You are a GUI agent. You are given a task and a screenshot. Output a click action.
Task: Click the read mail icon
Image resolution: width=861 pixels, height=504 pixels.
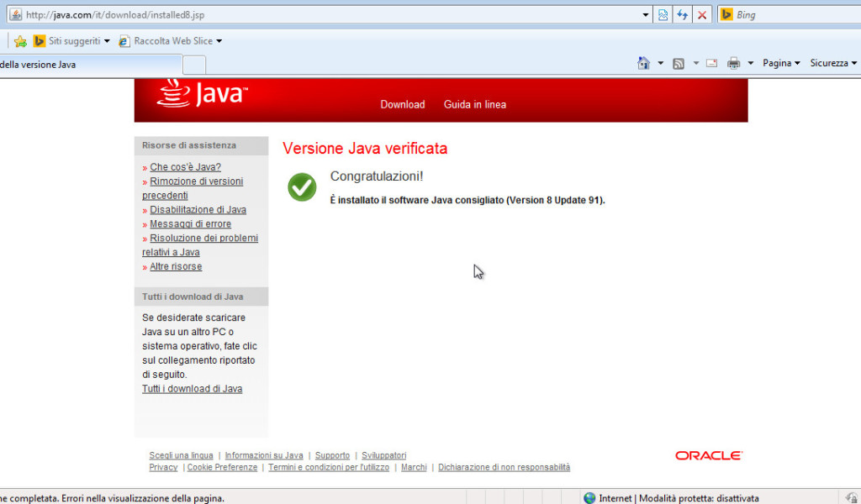tap(711, 63)
